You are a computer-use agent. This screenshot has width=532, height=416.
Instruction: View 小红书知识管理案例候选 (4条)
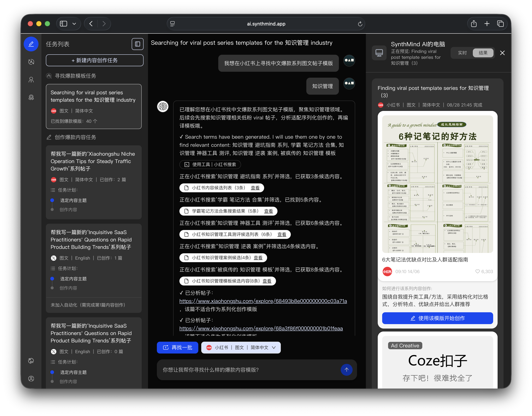(x=223, y=258)
